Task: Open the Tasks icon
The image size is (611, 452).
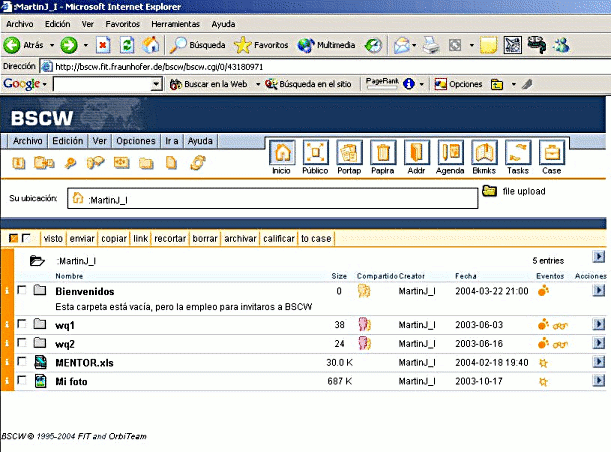Action: click(x=518, y=153)
